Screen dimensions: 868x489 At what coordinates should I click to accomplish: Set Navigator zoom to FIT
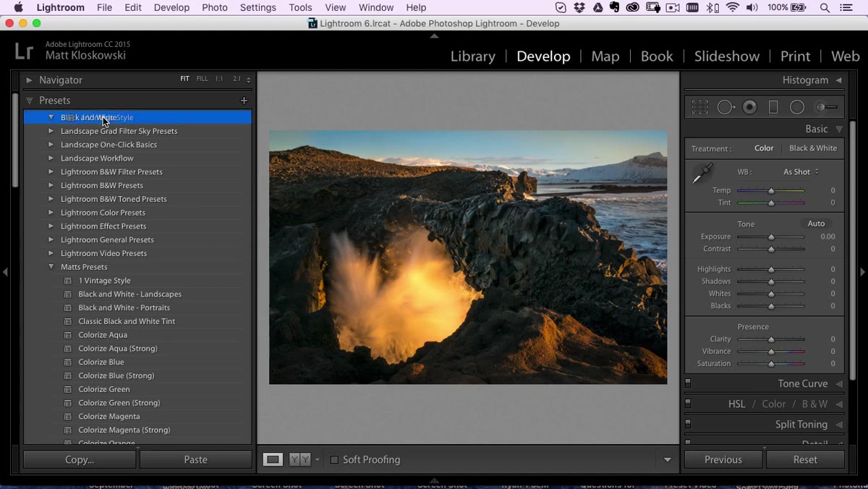click(x=184, y=80)
